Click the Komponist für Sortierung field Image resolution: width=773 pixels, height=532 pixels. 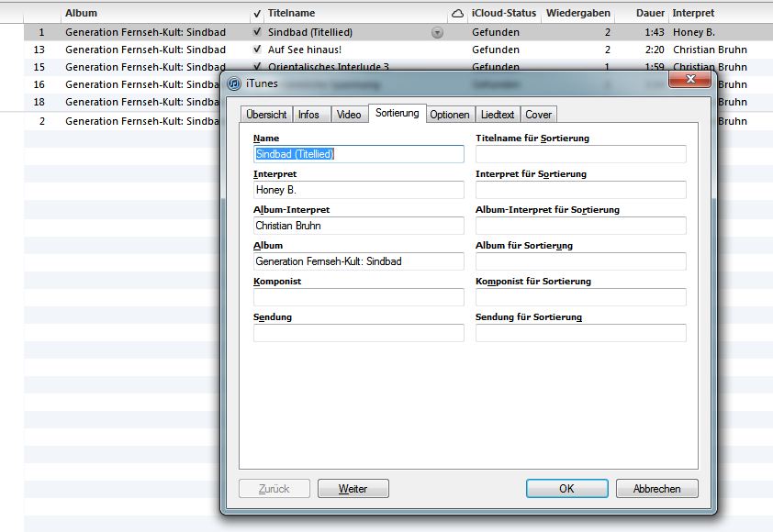click(581, 297)
